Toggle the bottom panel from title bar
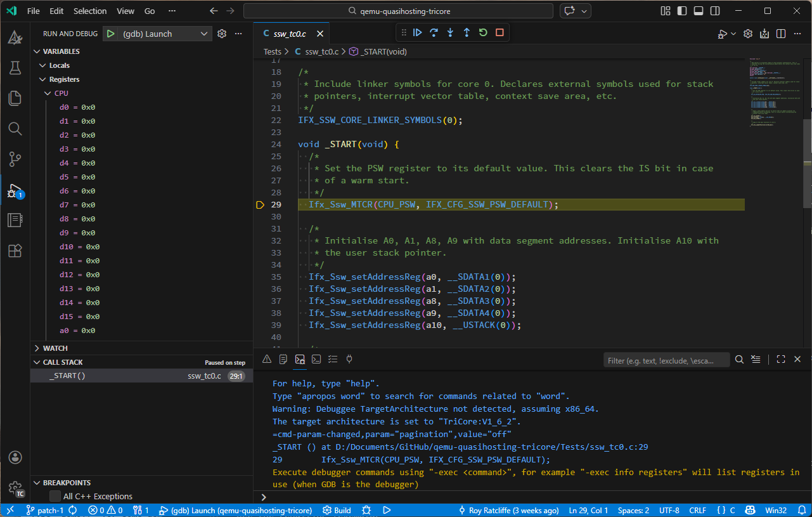 click(x=699, y=11)
